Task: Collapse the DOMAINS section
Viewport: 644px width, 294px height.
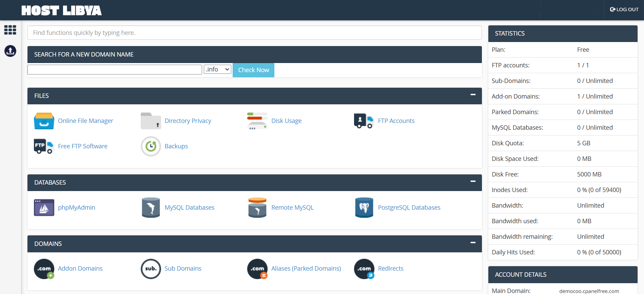Action: pos(473,243)
